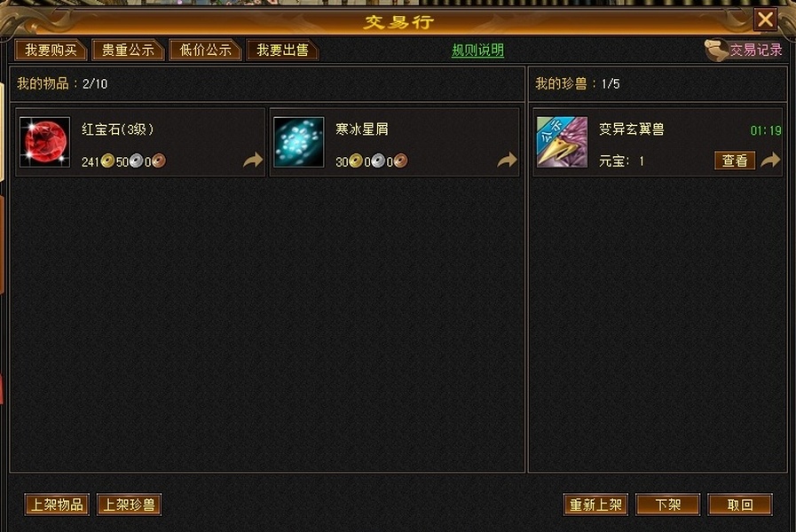Share the 红宝石 listing via arrow icon
Image resolution: width=796 pixels, height=532 pixels.
click(x=252, y=160)
